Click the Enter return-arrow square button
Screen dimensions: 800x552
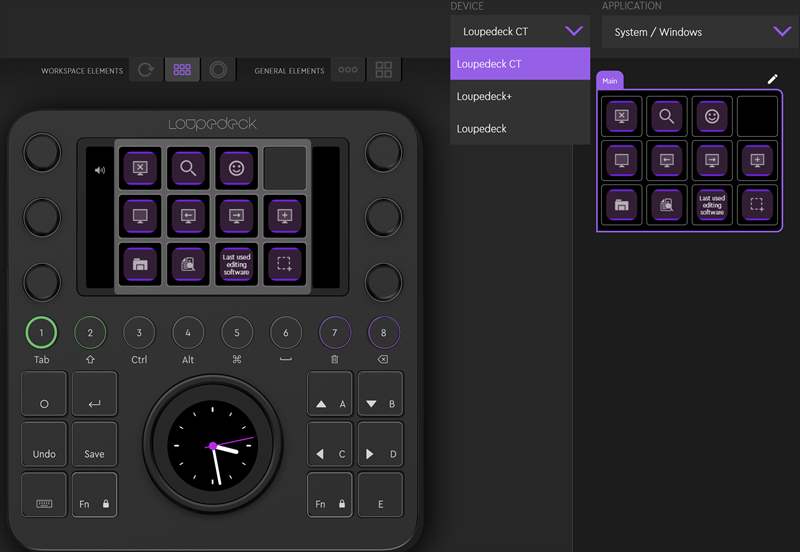pyautogui.click(x=94, y=394)
